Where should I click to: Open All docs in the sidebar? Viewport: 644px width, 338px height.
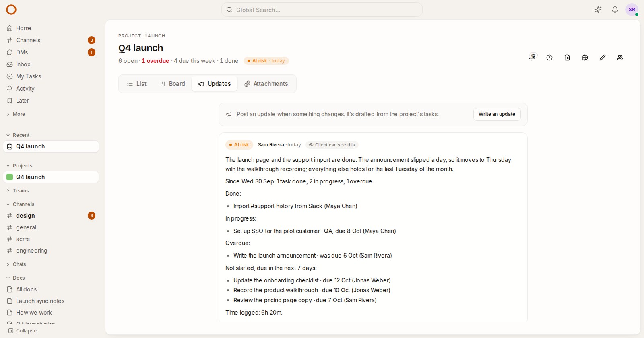[51, 289]
